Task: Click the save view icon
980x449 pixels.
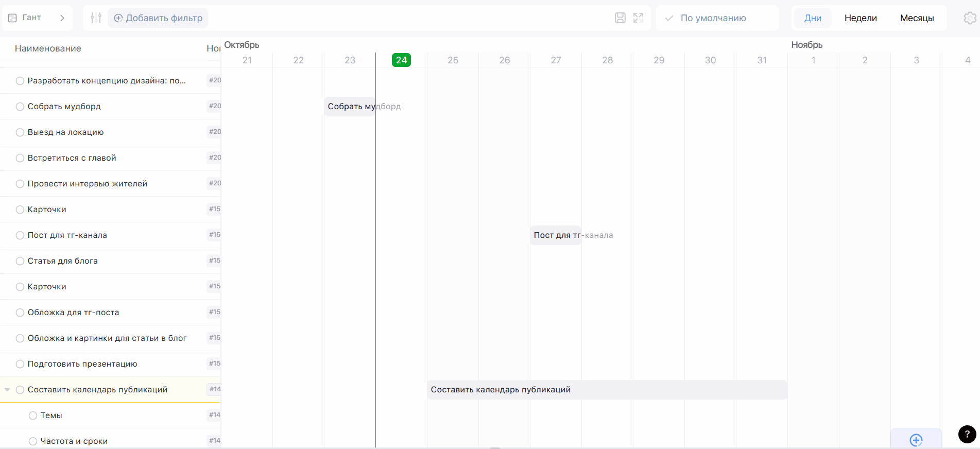Action: (x=620, y=18)
